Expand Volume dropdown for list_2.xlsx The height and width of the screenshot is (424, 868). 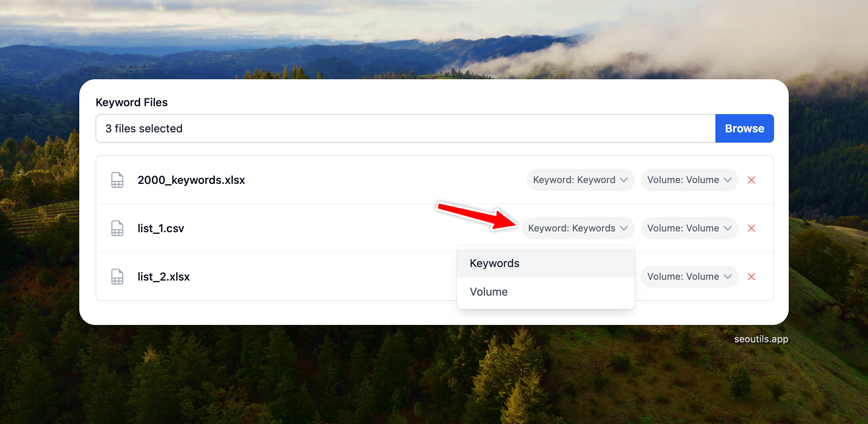(x=689, y=277)
